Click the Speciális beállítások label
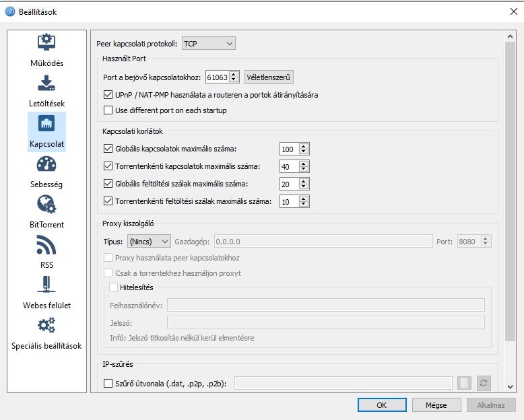This screenshot has height=420, width=524. tap(46, 345)
